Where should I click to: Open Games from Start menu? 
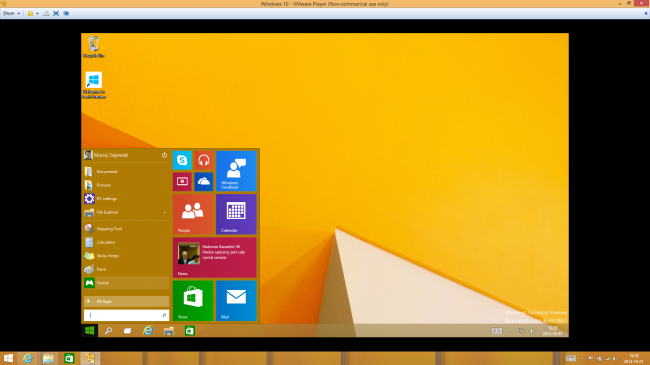(x=126, y=283)
